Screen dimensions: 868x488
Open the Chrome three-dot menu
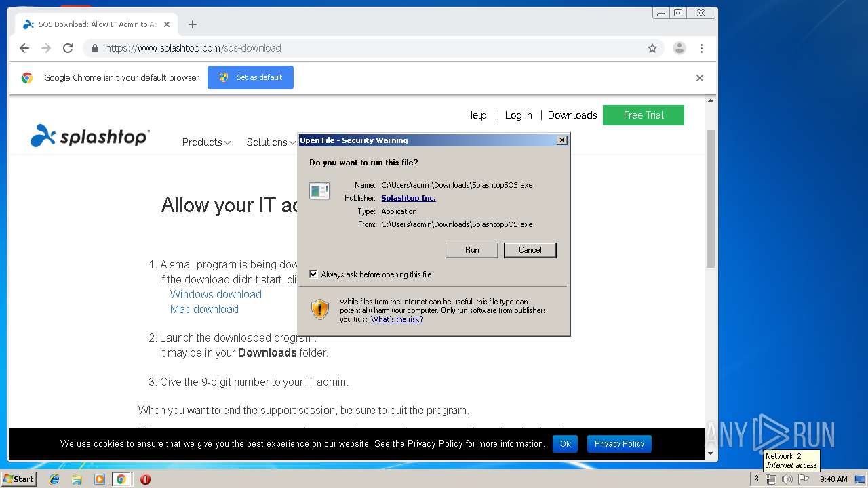pyautogui.click(x=701, y=48)
